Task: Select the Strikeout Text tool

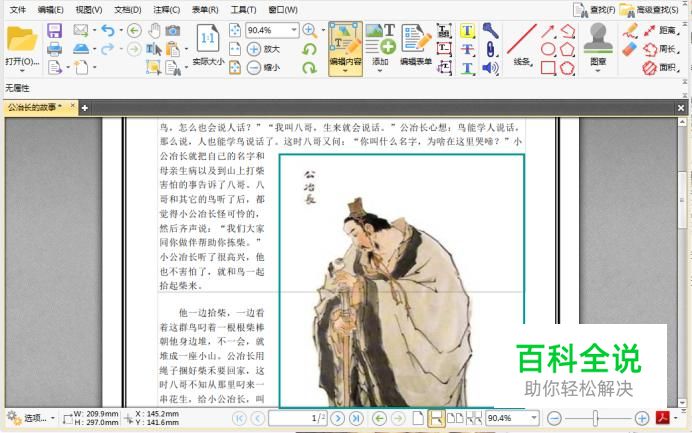Action: pyautogui.click(x=467, y=49)
